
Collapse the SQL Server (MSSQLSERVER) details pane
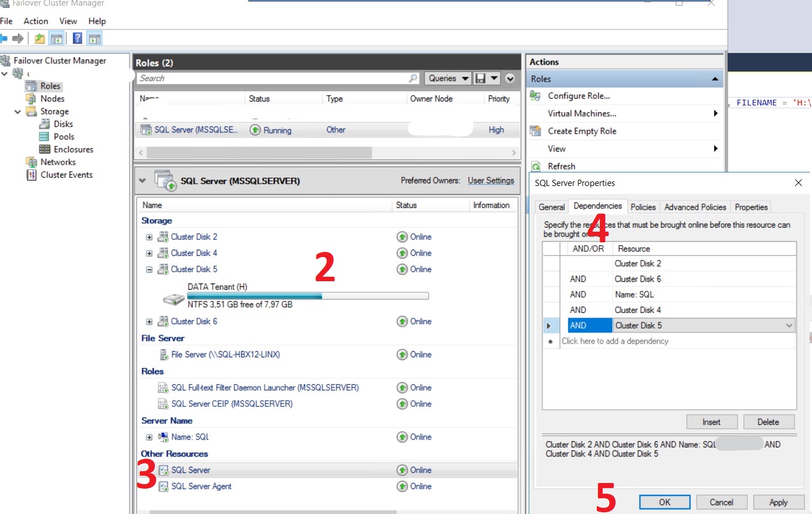(142, 181)
